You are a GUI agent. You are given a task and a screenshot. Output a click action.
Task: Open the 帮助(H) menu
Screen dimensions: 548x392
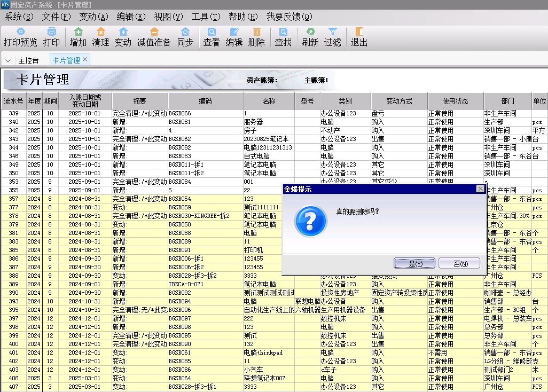point(243,17)
